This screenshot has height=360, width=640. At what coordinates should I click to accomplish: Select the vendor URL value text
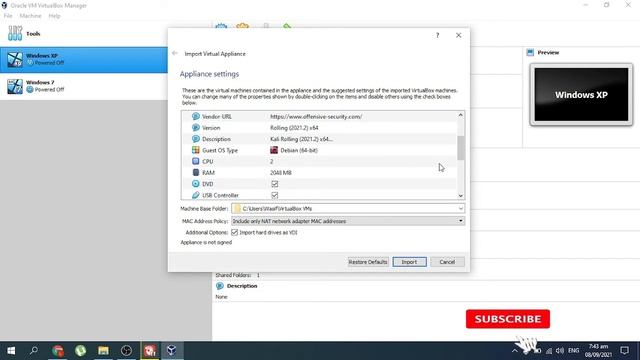click(316, 117)
